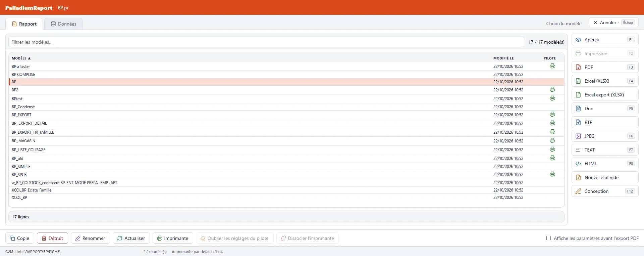The width and height of the screenshot is (644, 256).
Task: Click the Renommer button
Action: (90, 238)
